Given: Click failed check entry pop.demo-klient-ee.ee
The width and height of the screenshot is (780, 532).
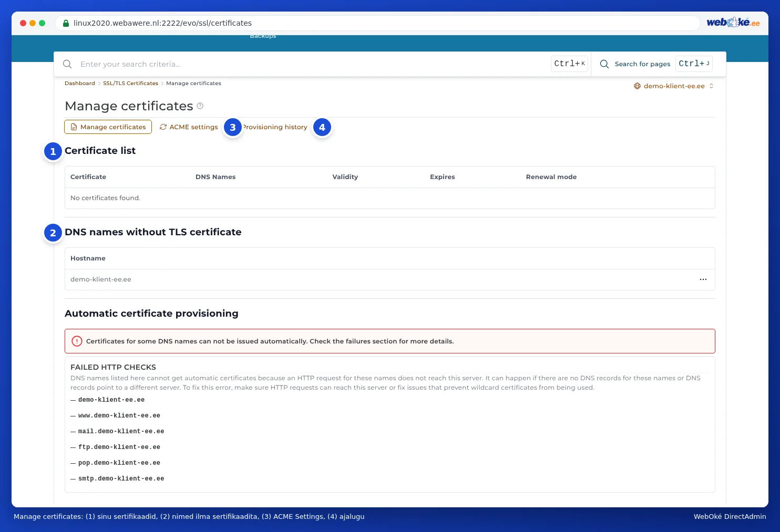Looking at the screenshot, I should (119, 463).
